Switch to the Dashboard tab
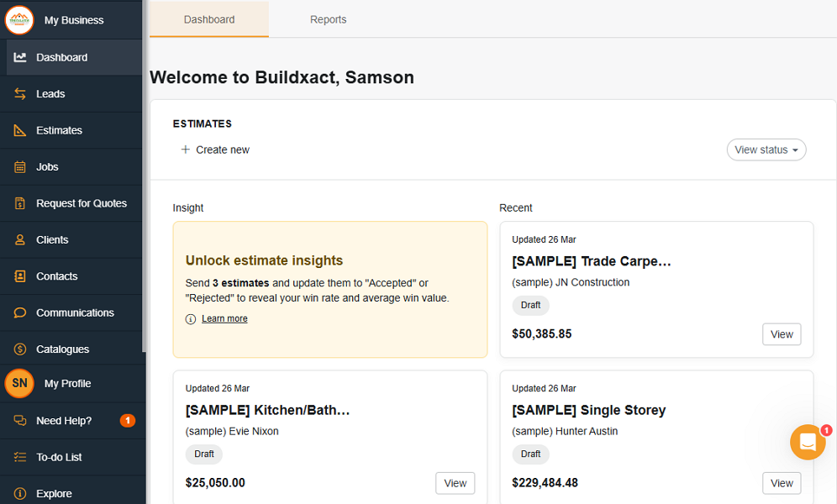The image size is (837, 504). pos(209,19)
